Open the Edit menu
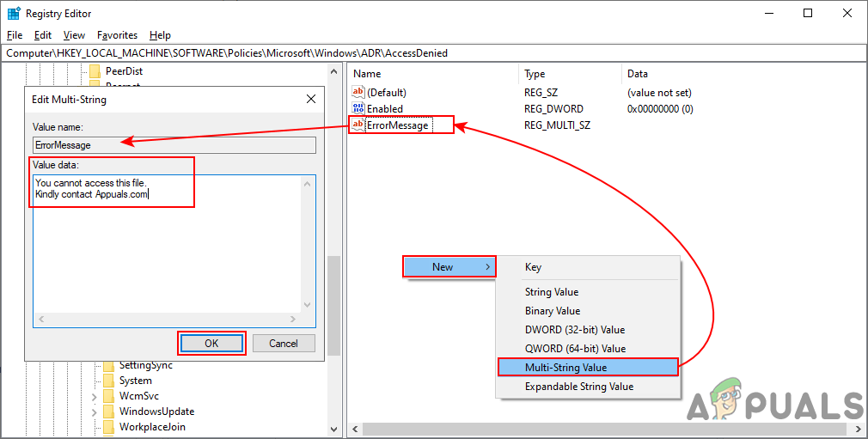The width and height of the screenshot is (868, 439). pos(43,35)
